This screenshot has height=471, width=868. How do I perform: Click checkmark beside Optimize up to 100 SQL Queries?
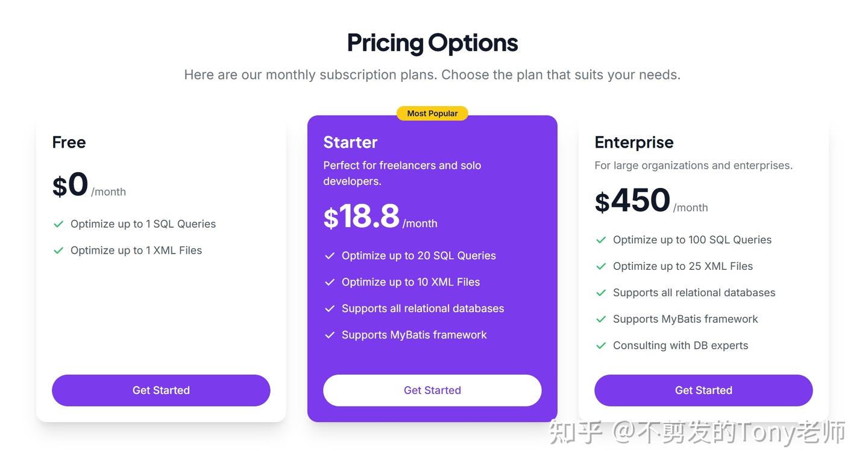(601, 240)
